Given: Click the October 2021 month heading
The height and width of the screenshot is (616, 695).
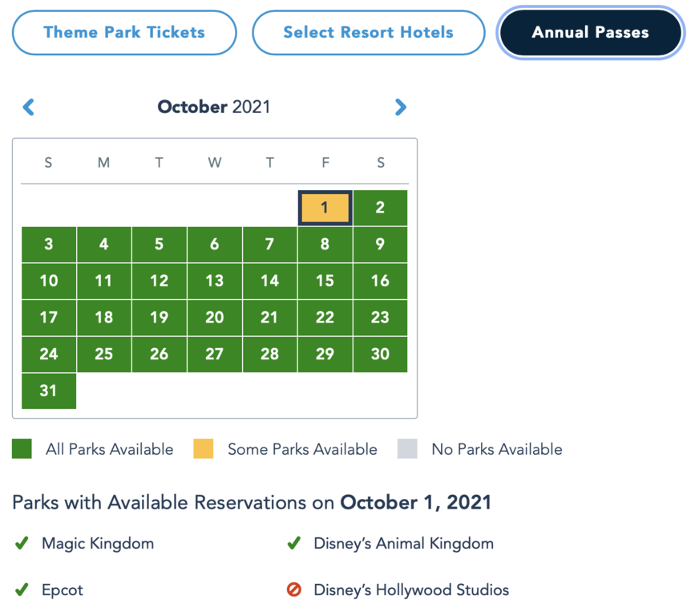Looking at the screenshot, I should [214, 107].
